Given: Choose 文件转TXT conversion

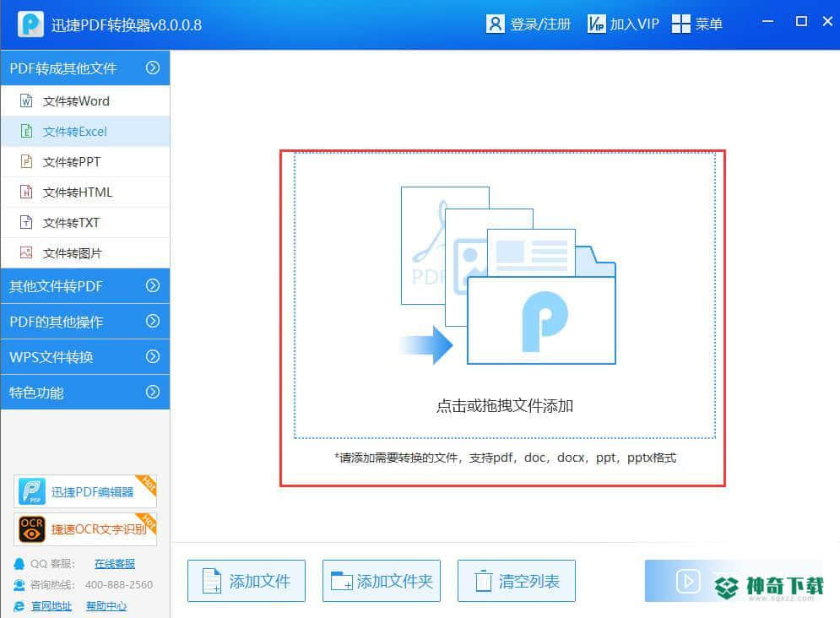Looking at the screenshot, I should [85, 222].
